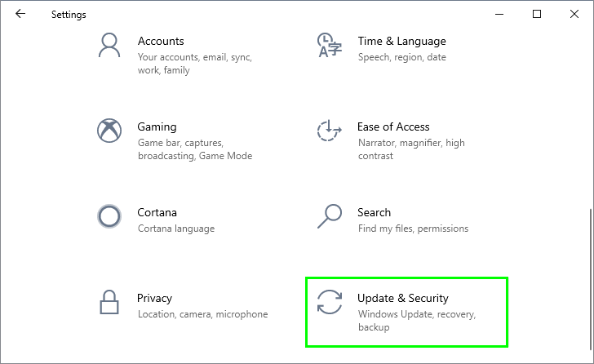This screenshot has width=594, height=364.
Task: Open the Privacy settings heading
Action: click(x=155, y=298)
